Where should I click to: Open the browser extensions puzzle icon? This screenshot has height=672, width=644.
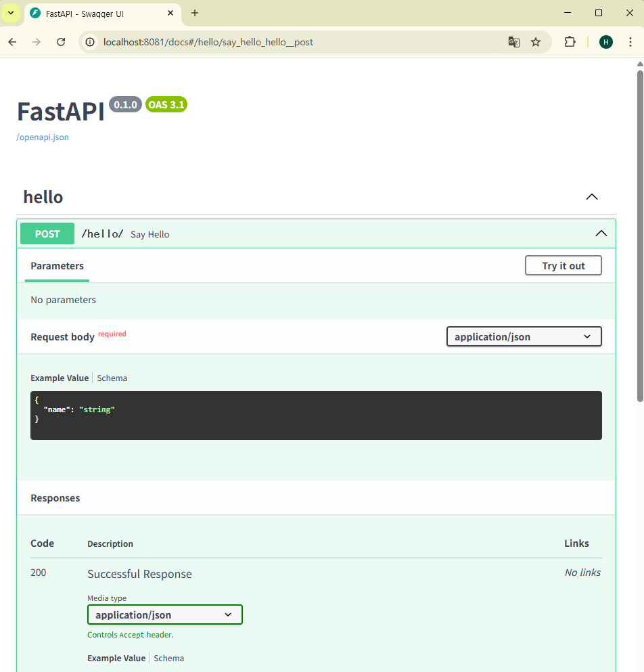tap(570, 42)
